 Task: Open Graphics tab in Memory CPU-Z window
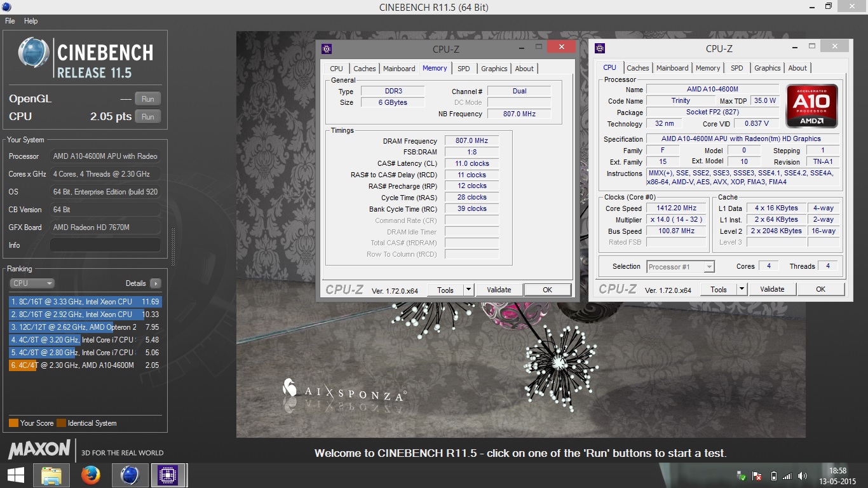pyautogui.click(x=494, y=69)
